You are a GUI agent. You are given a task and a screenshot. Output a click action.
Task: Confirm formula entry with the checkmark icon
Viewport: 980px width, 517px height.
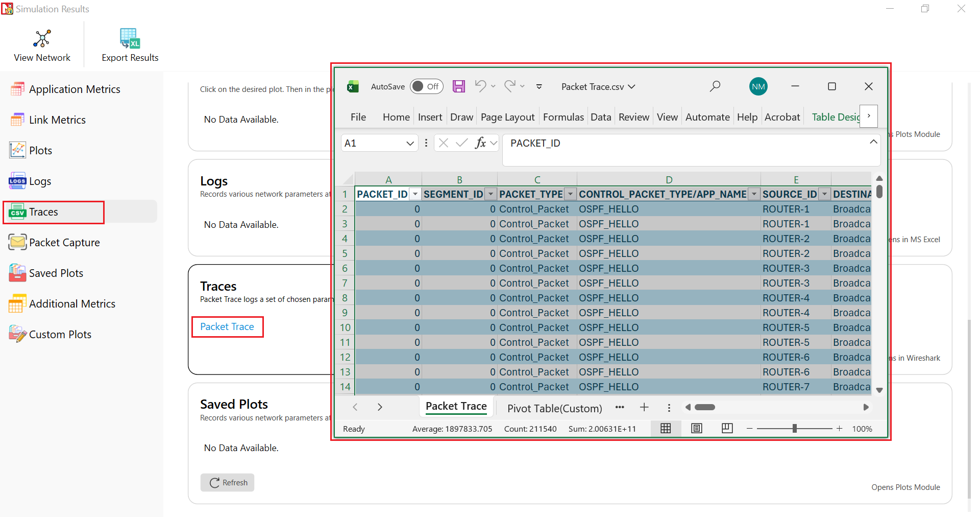tap(462, 143)
